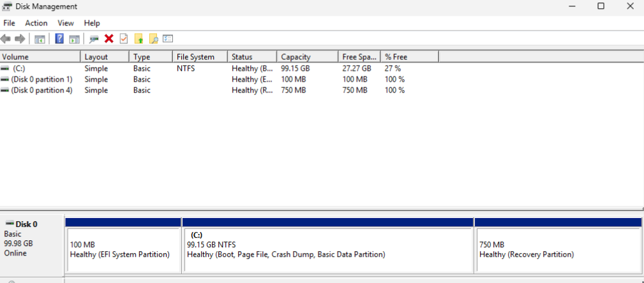Open the Help menu
644x283 pixels.
click(92, 24)
